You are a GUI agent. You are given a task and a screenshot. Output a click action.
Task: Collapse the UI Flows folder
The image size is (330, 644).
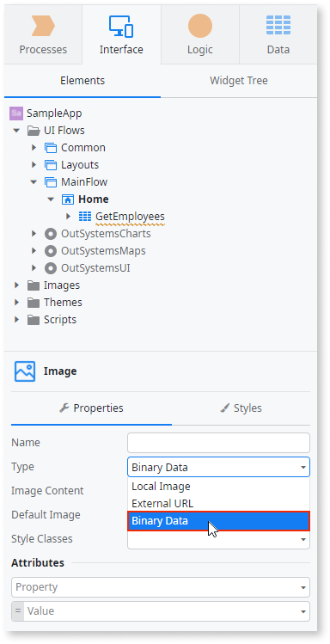click(x=16, y=131)
